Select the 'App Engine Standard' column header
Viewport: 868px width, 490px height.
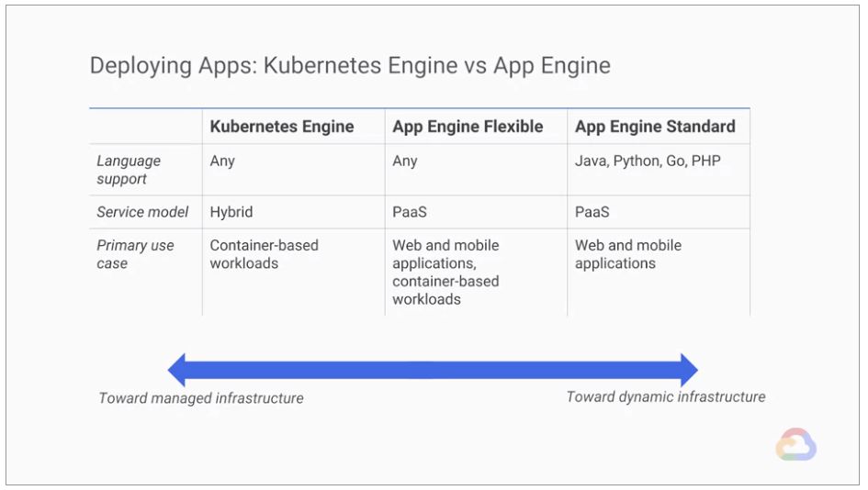point(655,127)
